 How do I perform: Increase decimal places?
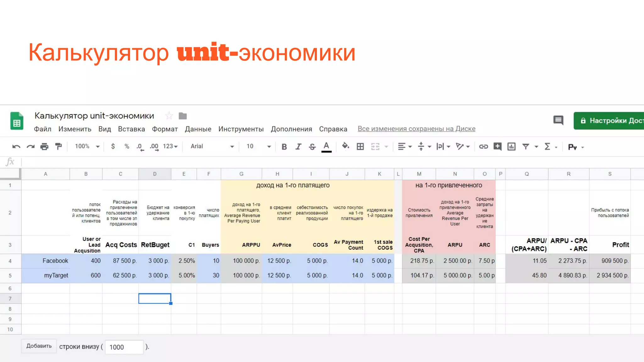(154, 147)
